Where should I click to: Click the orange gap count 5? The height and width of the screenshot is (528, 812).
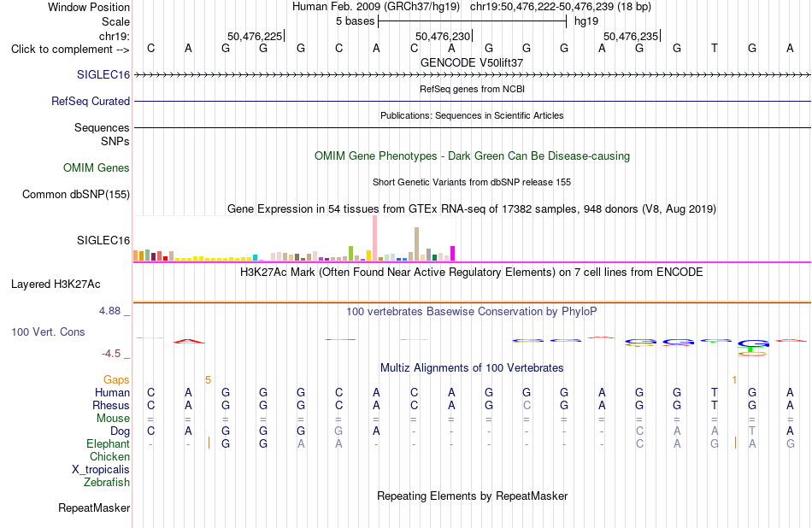(209, 380)
